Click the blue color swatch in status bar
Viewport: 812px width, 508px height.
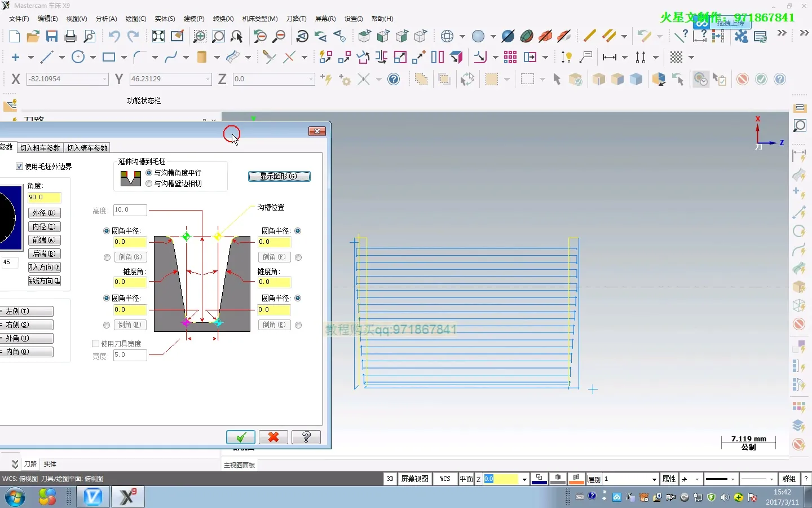539,479
